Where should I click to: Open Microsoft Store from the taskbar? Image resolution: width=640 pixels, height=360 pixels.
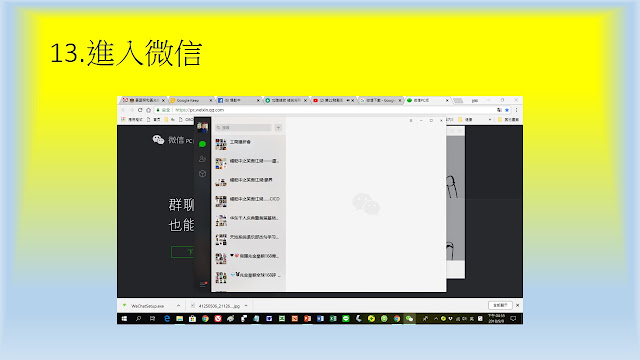(x=192, y=319)
